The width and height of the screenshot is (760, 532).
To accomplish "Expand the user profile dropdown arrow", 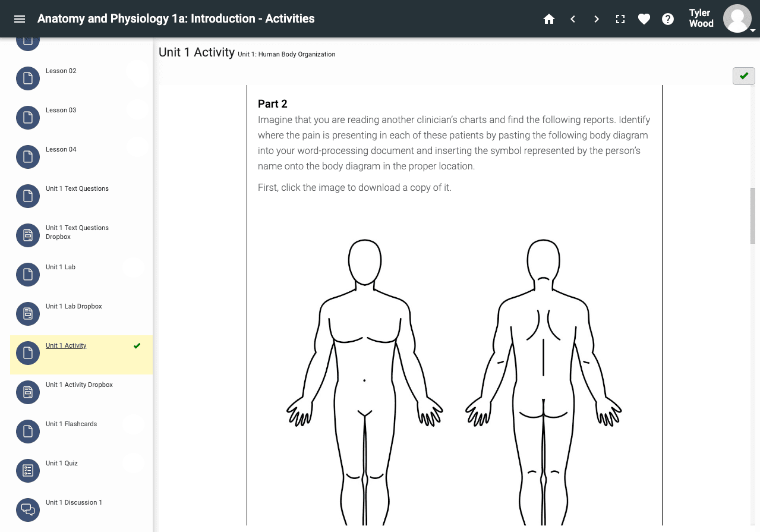I will pos(753,30).
